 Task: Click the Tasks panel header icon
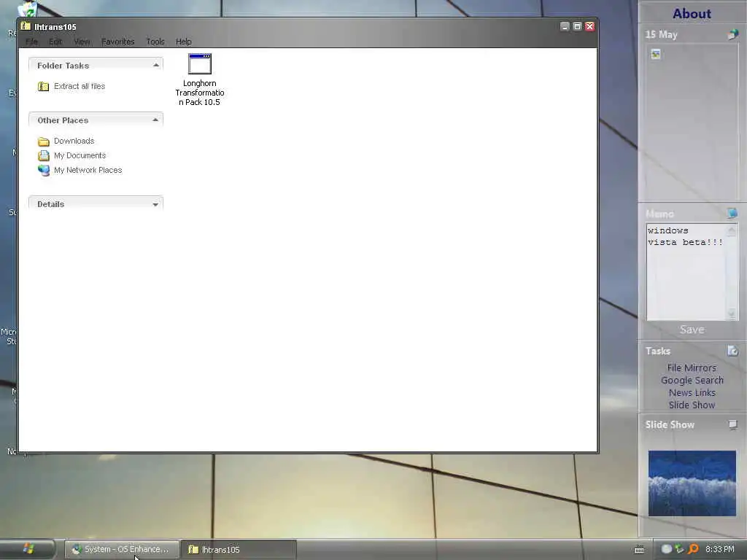(x=732, y=351)
